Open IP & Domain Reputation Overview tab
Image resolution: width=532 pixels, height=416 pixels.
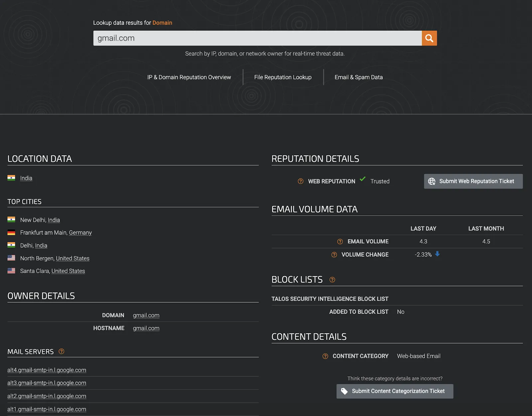[189, 77]
